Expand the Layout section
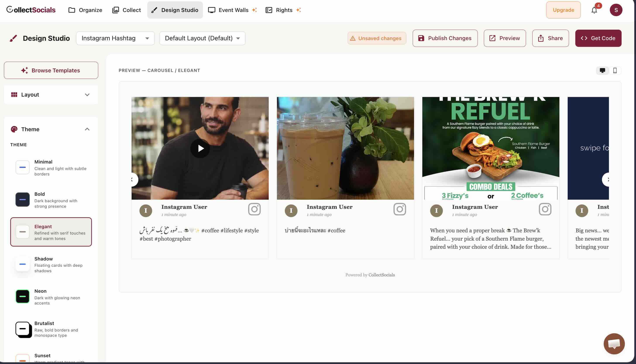This screenshot has height=364, width=636. click(x=51, y=95)
